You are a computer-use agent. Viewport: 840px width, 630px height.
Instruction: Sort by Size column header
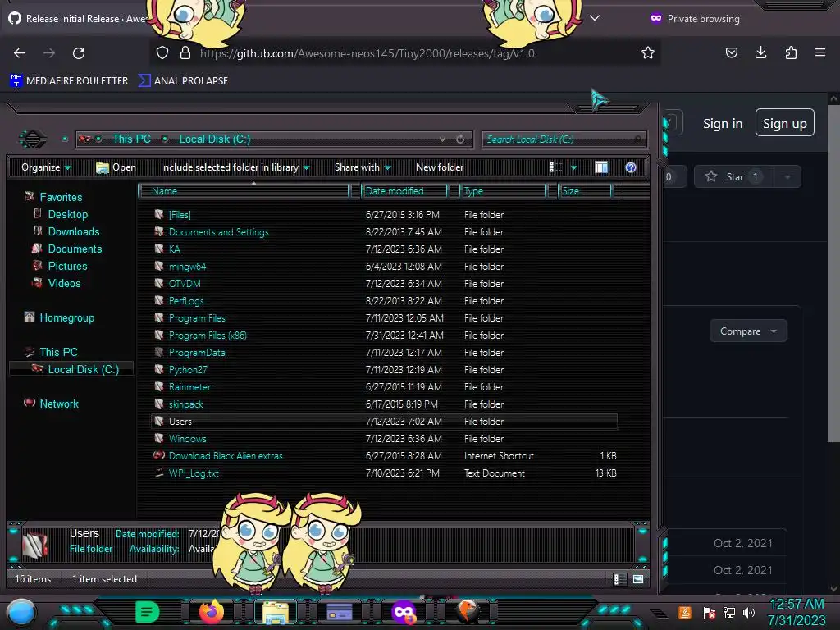(585, 191)
